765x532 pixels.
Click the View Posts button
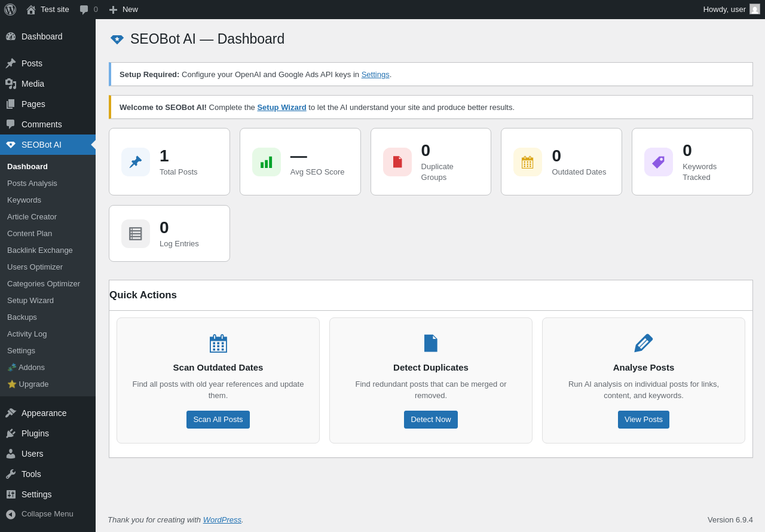[x=644, y=420]
